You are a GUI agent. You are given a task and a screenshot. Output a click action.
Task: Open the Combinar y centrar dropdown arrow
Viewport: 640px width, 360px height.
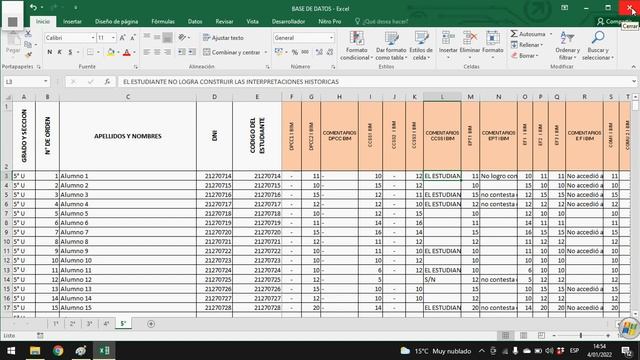(266, 52)
